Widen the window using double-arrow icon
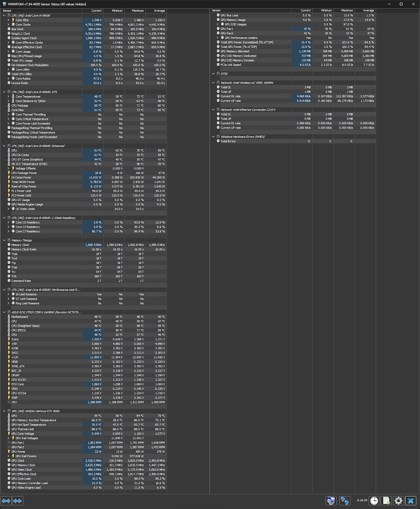Viewport: 420px width, 509px height. coord(6,501)
